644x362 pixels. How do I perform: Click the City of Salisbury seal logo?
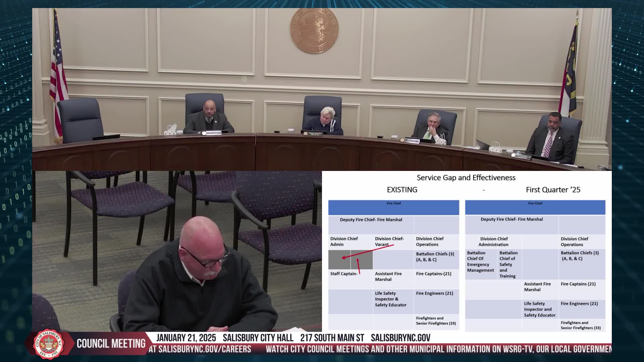tap(49, 344)
